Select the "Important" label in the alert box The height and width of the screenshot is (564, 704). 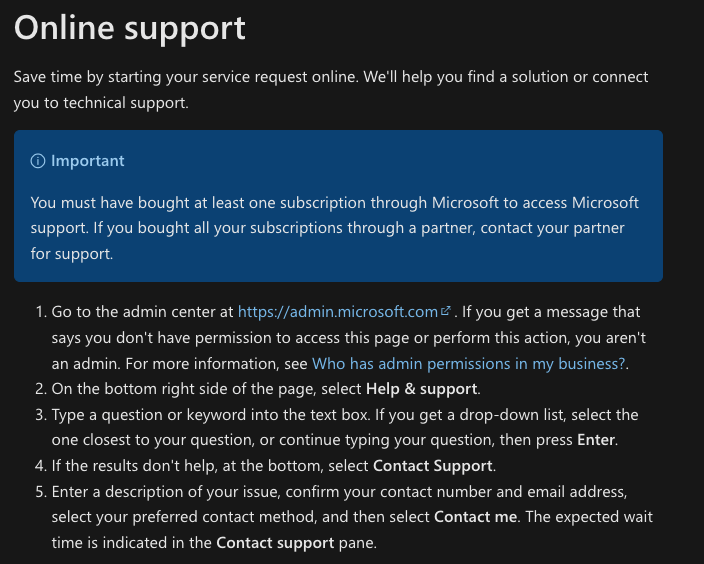coord(88,161)
